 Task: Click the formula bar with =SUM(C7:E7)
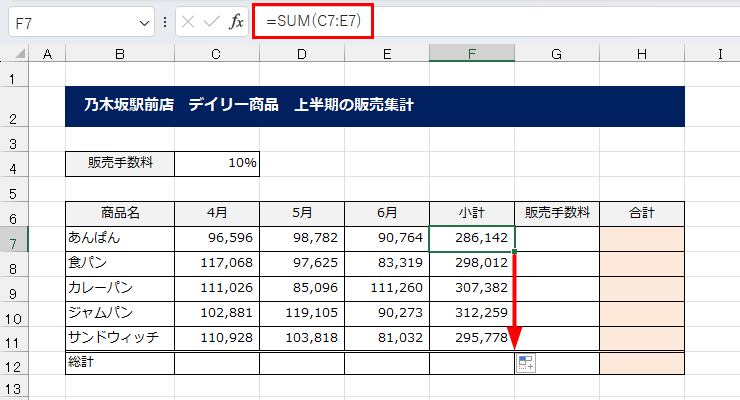coord(498,21)
